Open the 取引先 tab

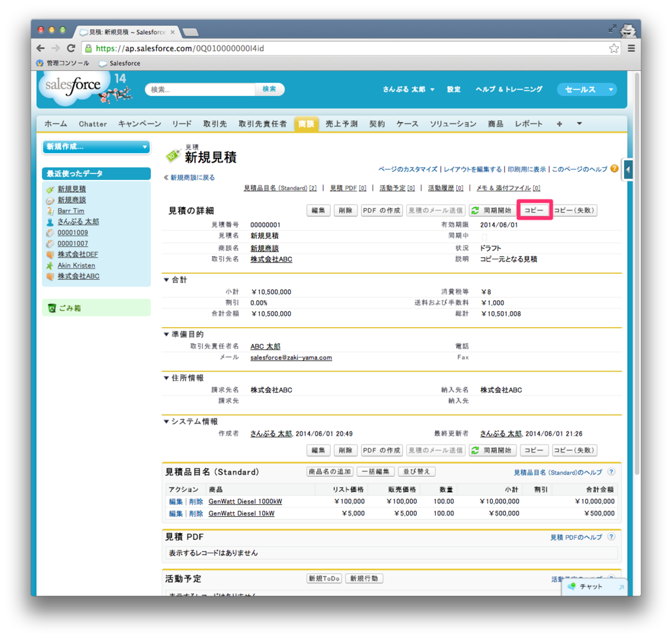point(215,124)
